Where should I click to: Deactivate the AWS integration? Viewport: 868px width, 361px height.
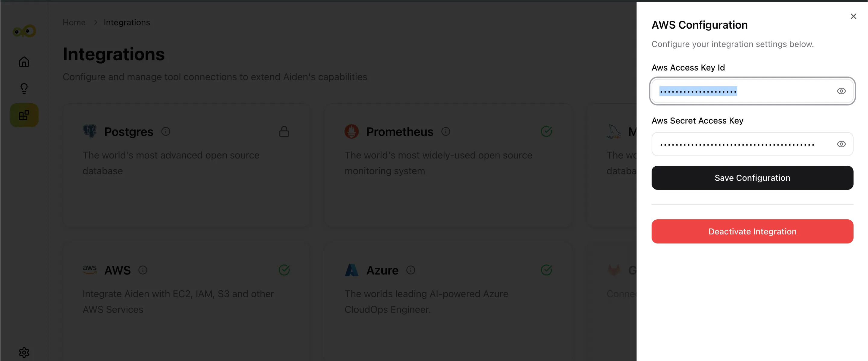tap(752, 231)
